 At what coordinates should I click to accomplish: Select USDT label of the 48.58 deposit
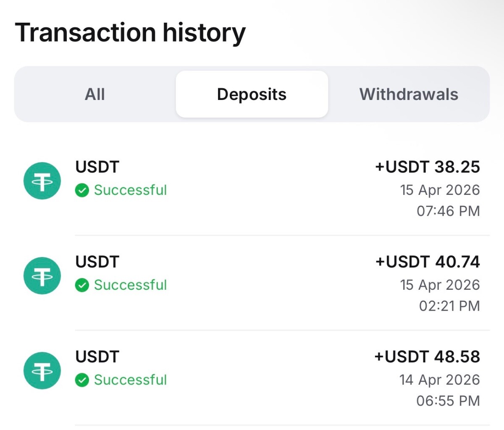(x=97, y=357)
